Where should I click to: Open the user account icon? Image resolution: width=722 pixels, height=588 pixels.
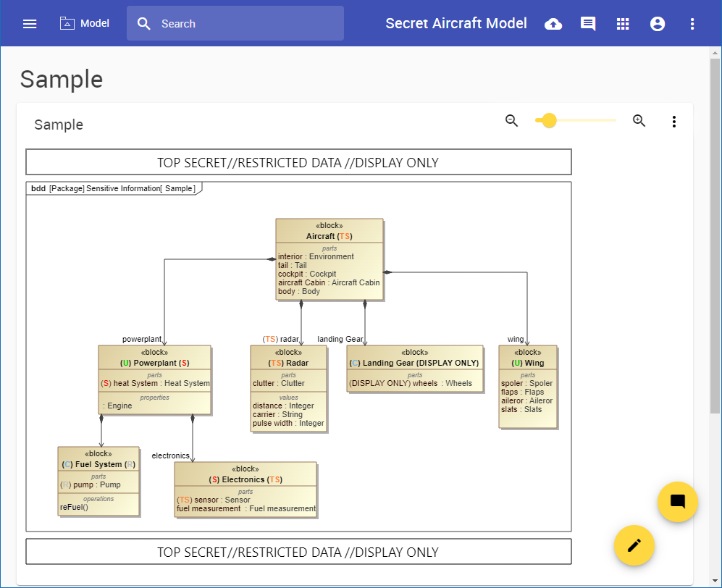(658, 24)
